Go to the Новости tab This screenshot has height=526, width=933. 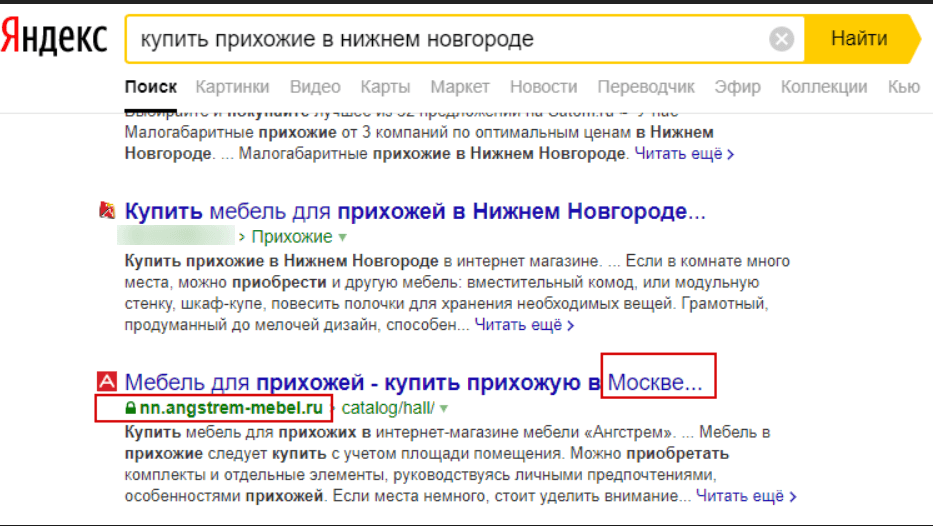coord(543,87)
